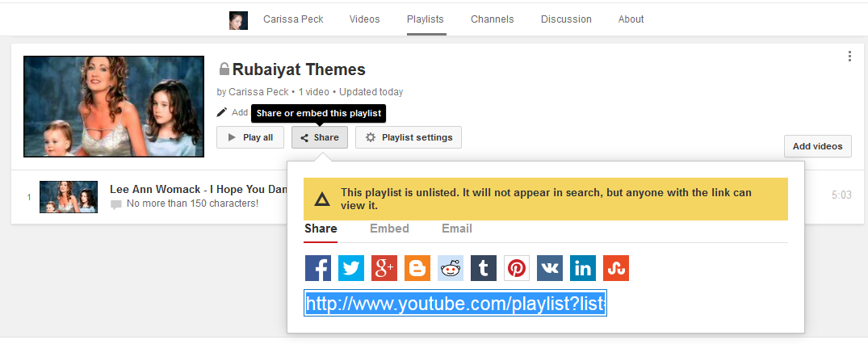
Task: Click the 5:03 video duration
Action: click(841, 195)
